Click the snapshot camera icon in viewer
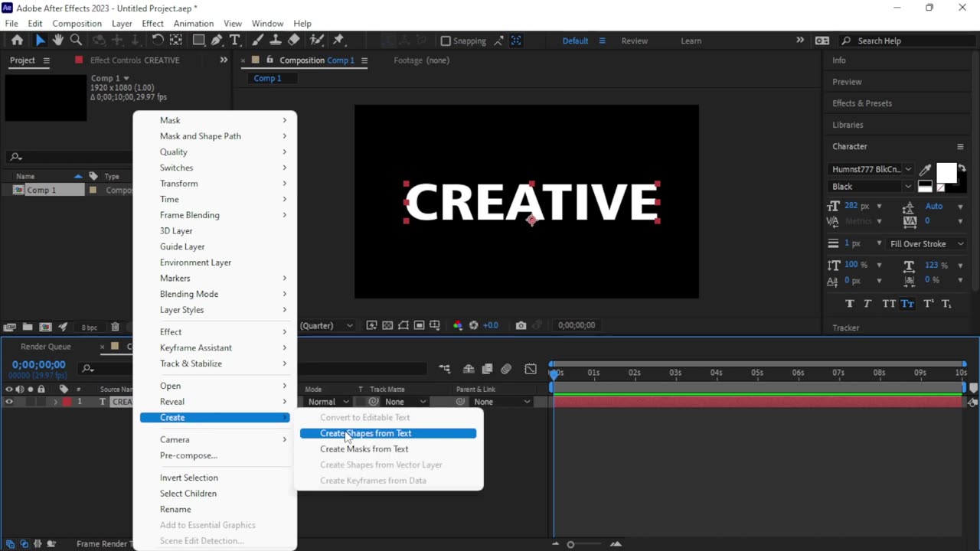Viewport: 980px width, 551px height. pyautogui.click(x=521, y=325)
